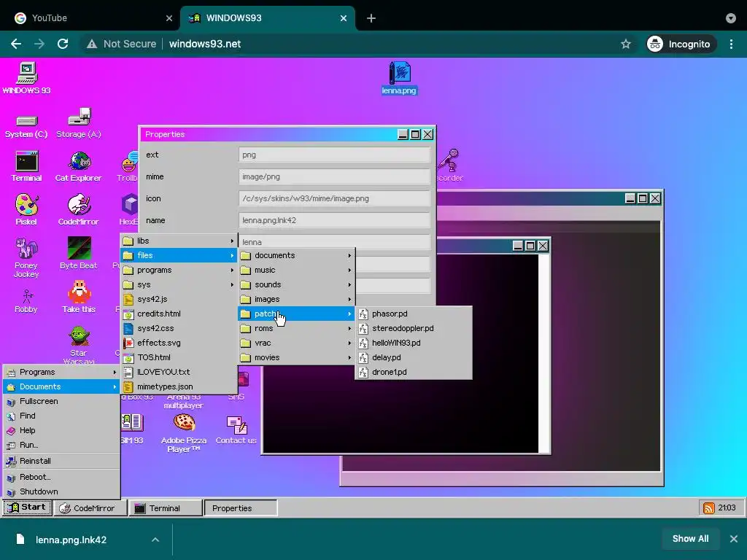747x560 pixels.
Task: Select Find in Start menu
Action: point(61,416)
